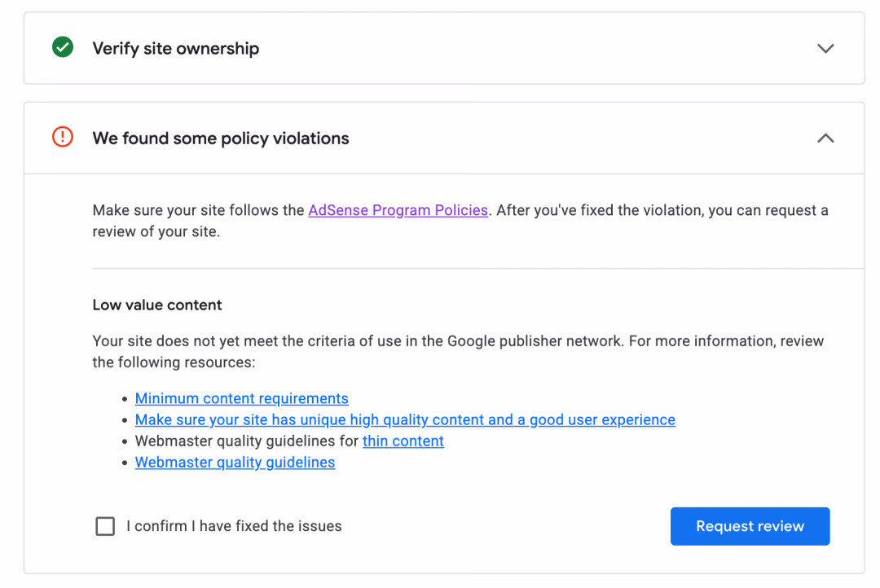This screenshot has width=880, height=588.
Task: Click the 'Your site does not yet meet' paragraph
Action: (x=458, y=352)
